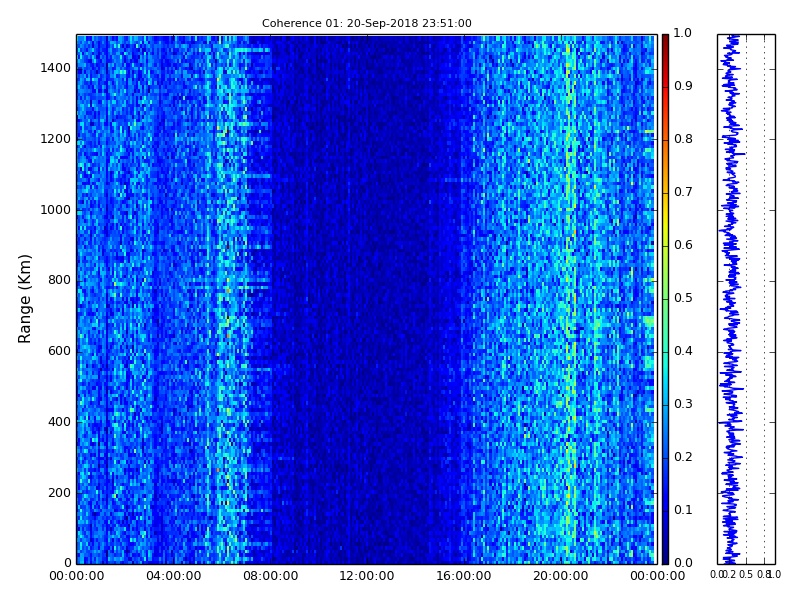Select the first 00:00:00 time label
The image size is (800, 600).
click(x=77, y=576)
